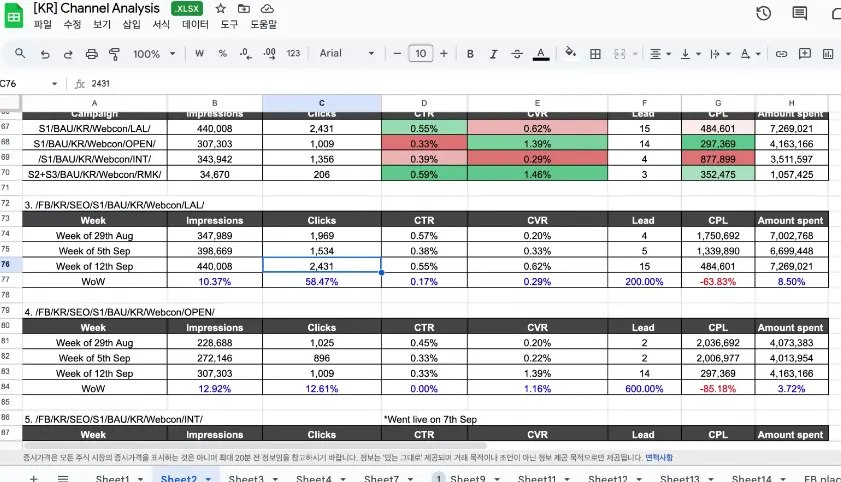Open the name box dropdown arrow

tap(54, 84)
